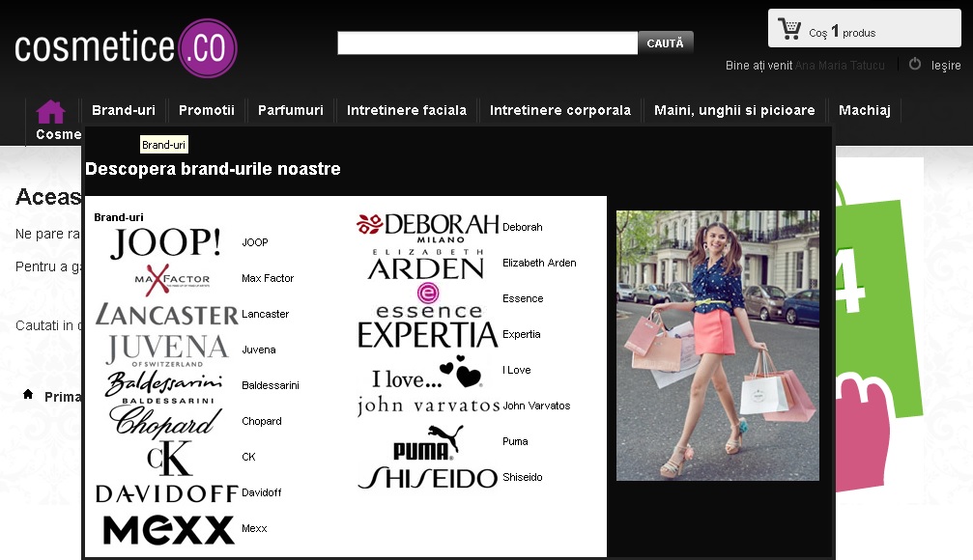Click the John Varvatos text link
This screenshot has height=560, width=973.
coord(536,406)
